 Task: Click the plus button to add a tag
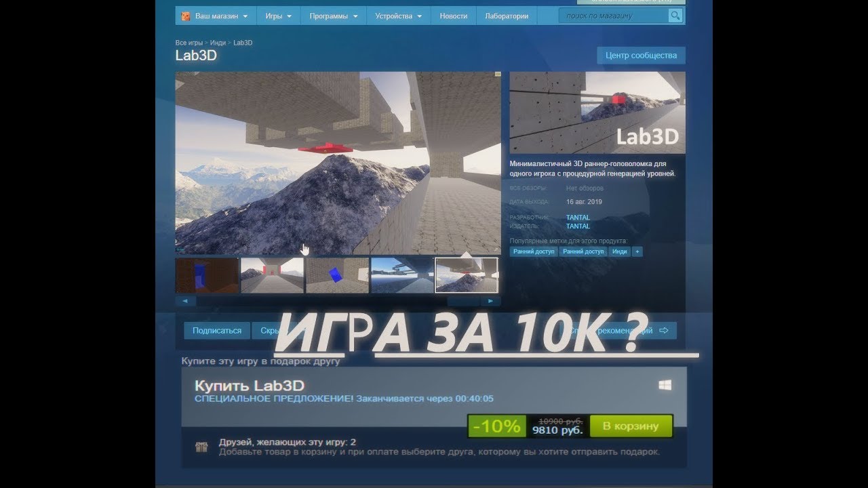[637, 251]
